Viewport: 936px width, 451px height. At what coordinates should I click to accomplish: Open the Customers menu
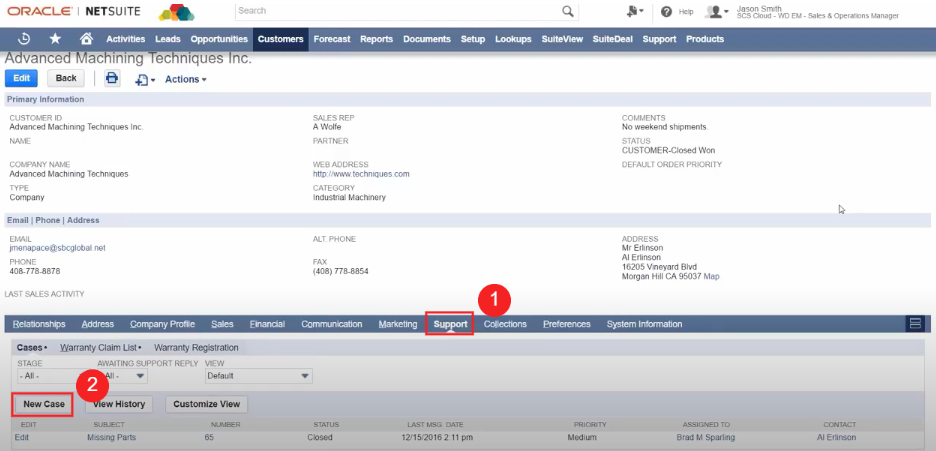click(281, 39)
